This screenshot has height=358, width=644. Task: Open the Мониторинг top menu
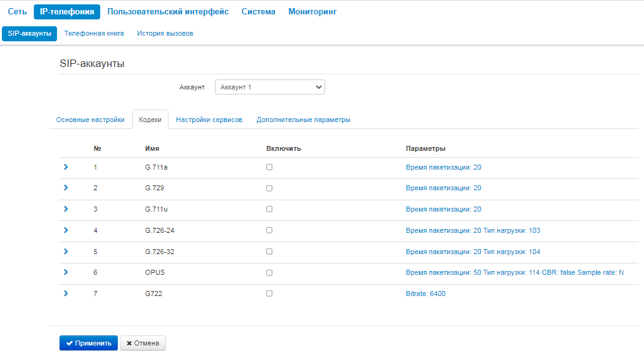[x=313, y=12]
